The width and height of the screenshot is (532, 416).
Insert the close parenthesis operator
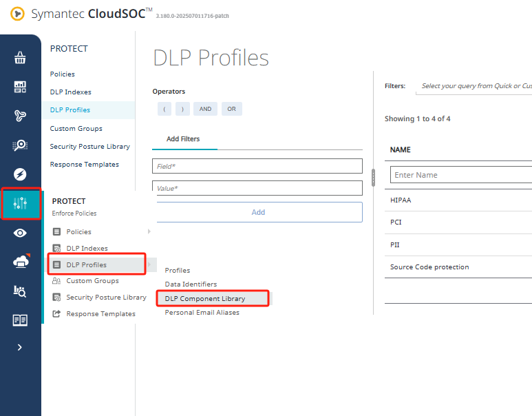click(x=182, y=109)
